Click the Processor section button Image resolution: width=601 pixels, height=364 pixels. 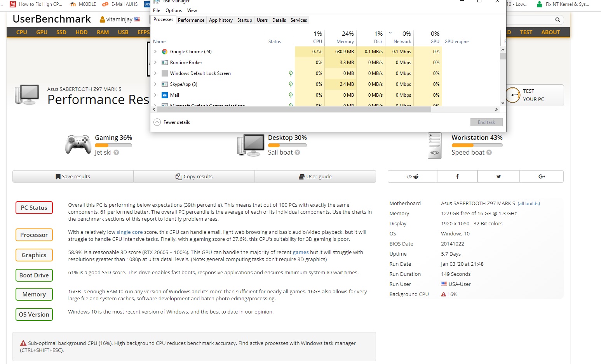pos(34,235)
